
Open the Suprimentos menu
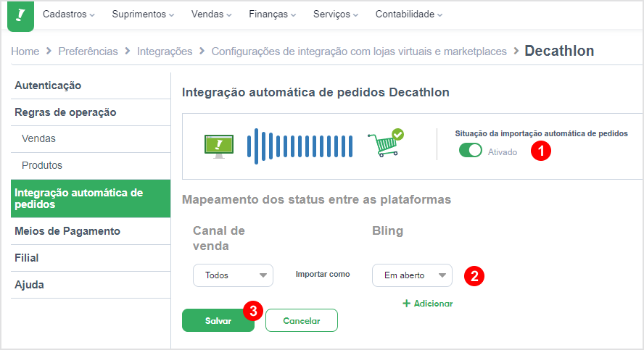tap(143, 14)
